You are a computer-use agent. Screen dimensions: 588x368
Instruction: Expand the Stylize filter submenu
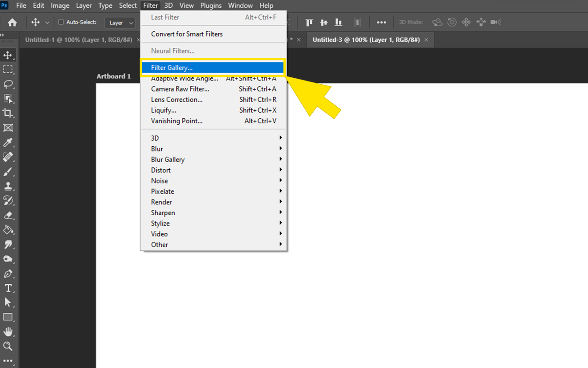160,223
